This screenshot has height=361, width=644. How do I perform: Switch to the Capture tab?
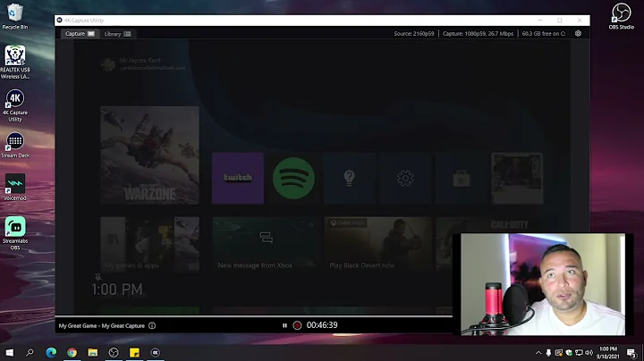click(x=80, y=34)
